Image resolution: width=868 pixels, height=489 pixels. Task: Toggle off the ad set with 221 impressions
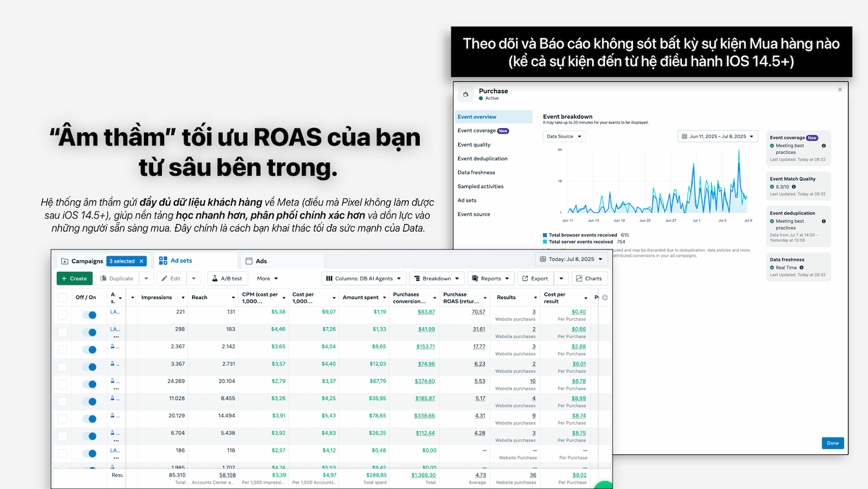89,315
